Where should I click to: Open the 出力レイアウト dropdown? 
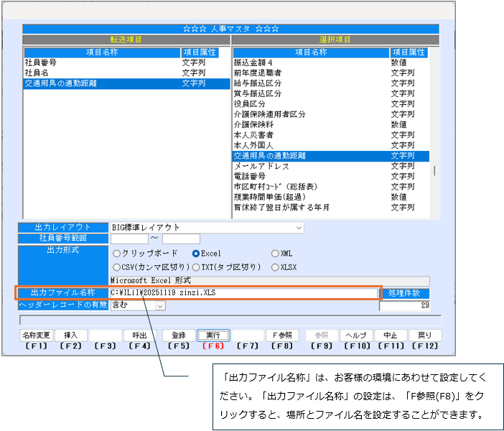[299, 228]
